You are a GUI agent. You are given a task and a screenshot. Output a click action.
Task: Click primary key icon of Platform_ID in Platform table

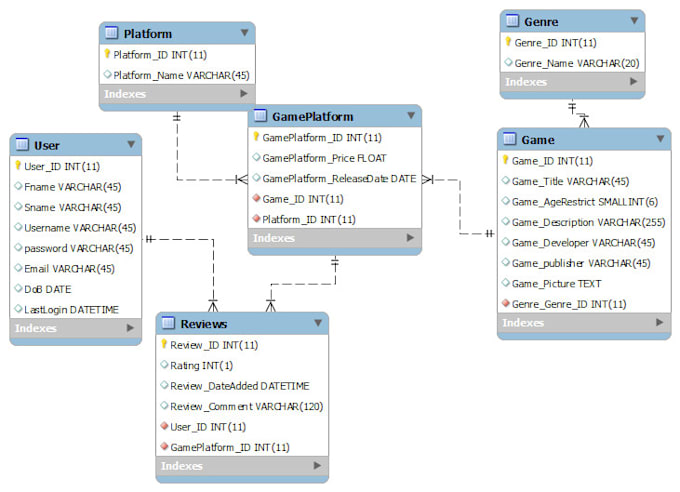point(107,54)
